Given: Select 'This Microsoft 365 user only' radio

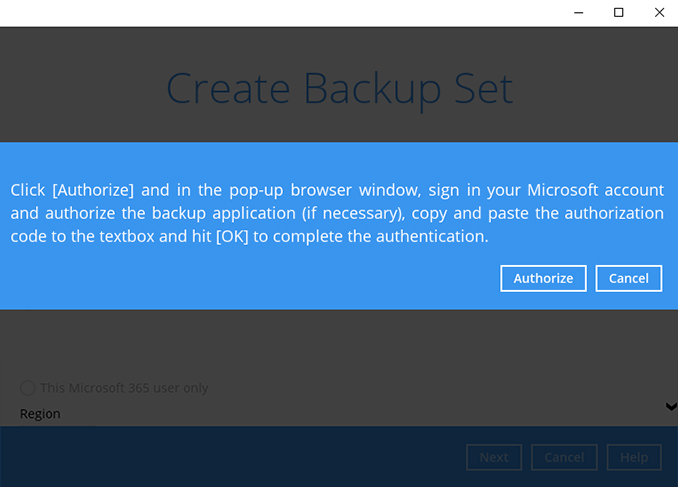Looking at the screenshot, I should 28,388.
